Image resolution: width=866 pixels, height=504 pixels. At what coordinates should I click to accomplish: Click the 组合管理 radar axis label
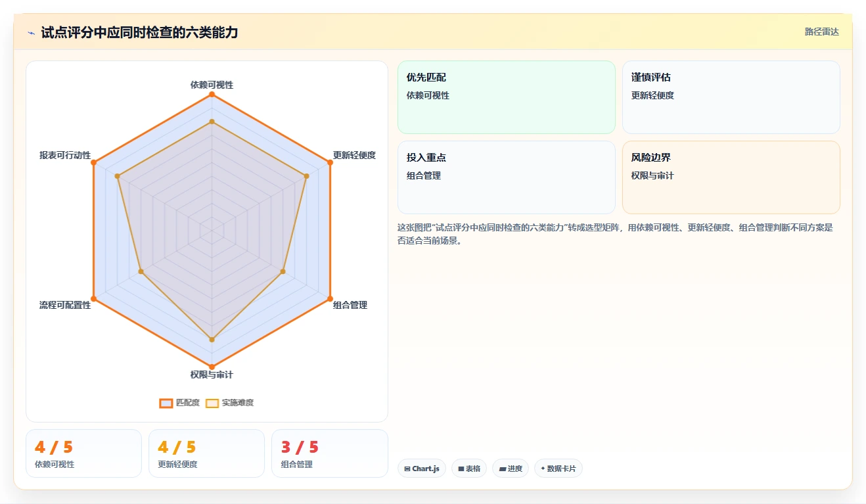coord(350,305)
